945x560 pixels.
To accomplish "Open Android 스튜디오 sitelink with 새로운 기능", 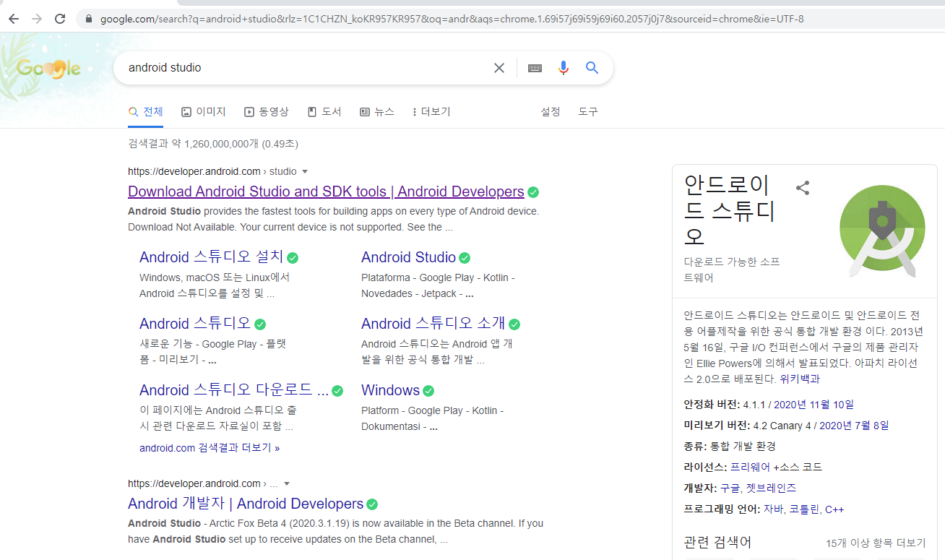I will coord(195,324).
